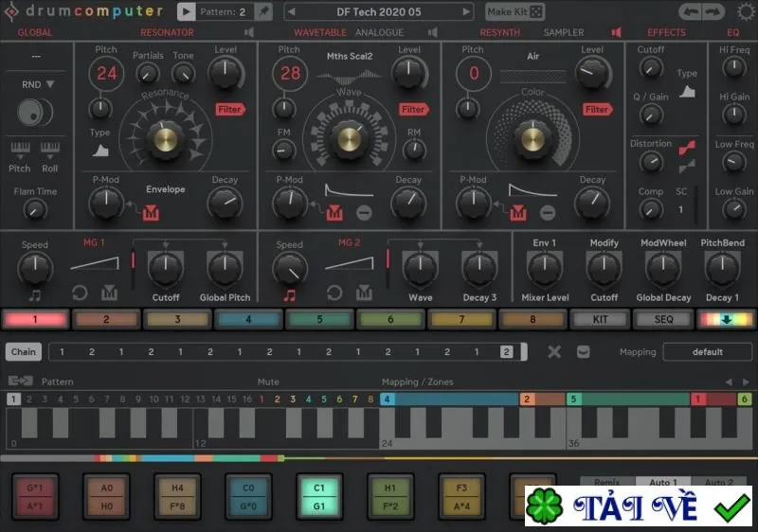
Task: Select the SEQ button
Action: coord(663,319)
